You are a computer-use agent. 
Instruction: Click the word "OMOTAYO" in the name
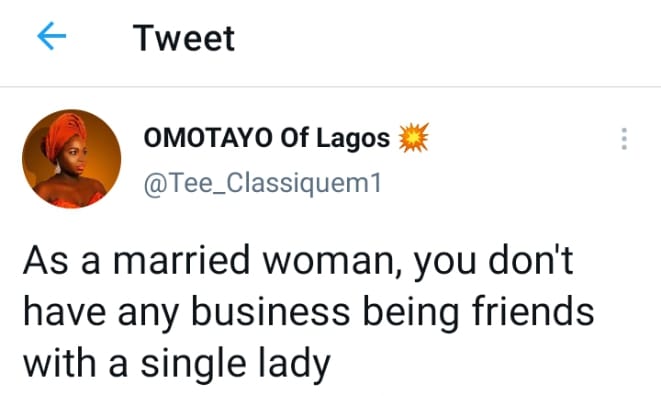[208, 138]
